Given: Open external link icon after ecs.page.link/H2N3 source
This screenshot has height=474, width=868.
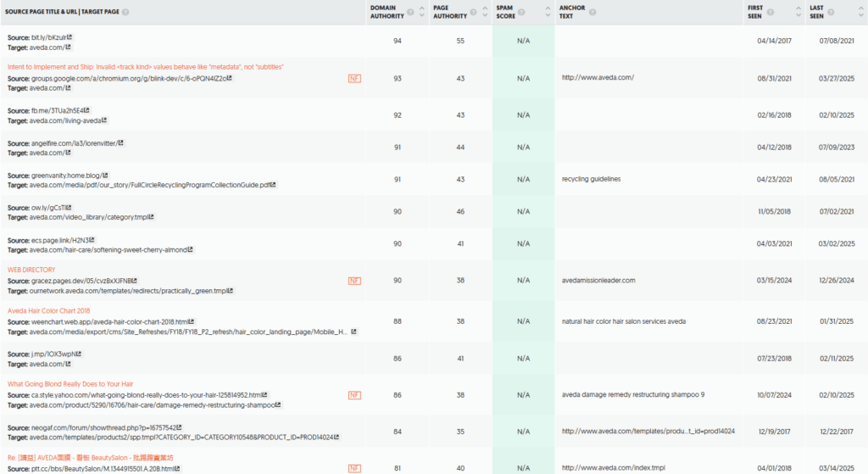Looking at the screenshot, I should coord(92,240).
